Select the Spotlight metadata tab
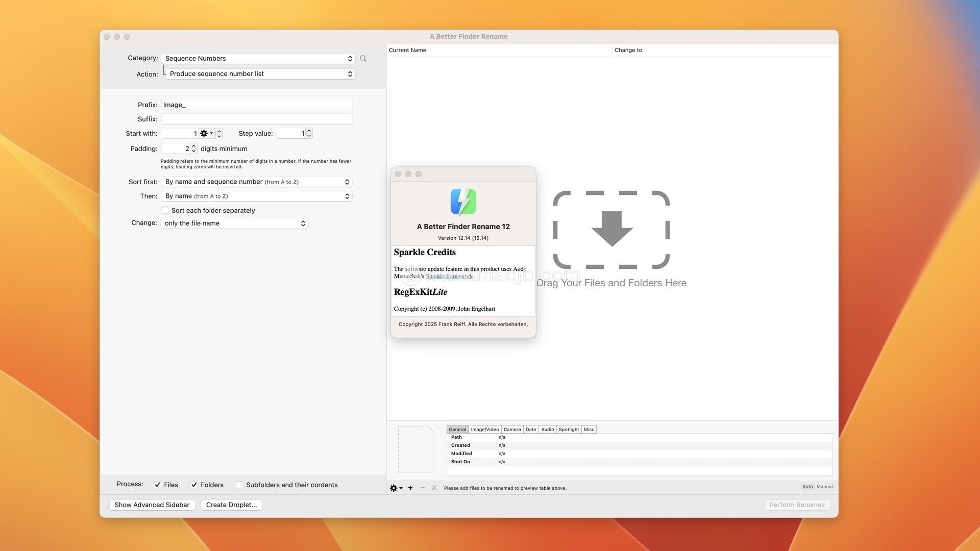 (569, 430)
